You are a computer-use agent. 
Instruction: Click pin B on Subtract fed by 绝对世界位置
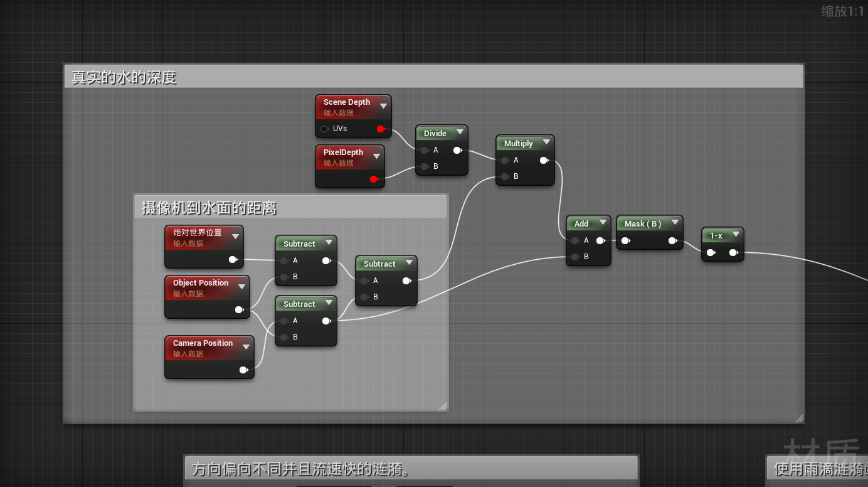click(284, 277)
